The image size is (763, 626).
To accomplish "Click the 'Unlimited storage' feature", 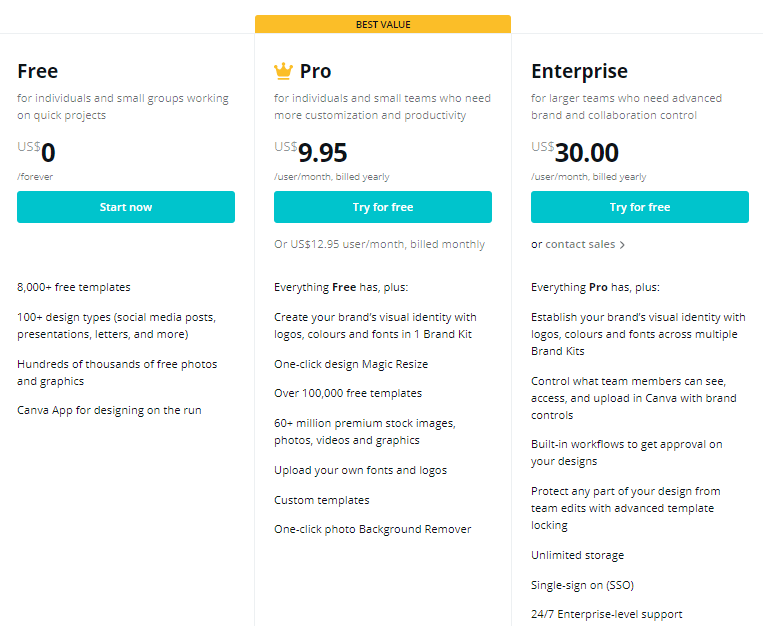I will click(578, 555).
